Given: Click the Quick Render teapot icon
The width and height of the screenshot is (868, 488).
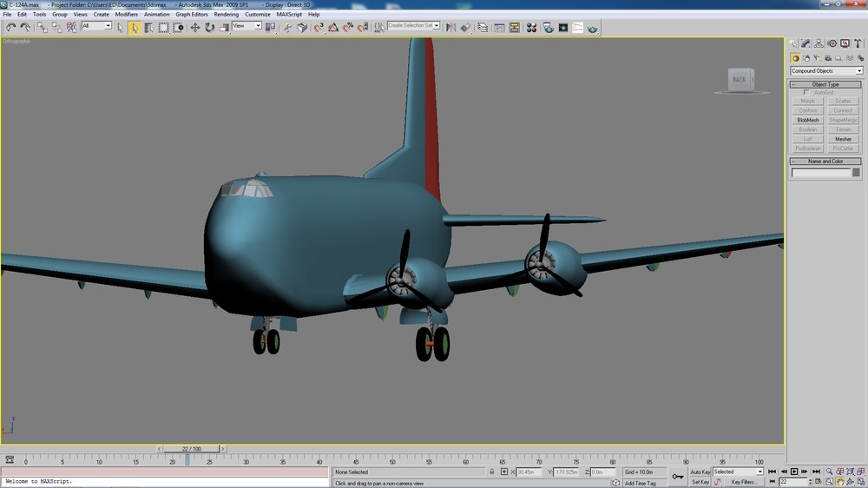Looking at the screenshot, I should point(592,27).
